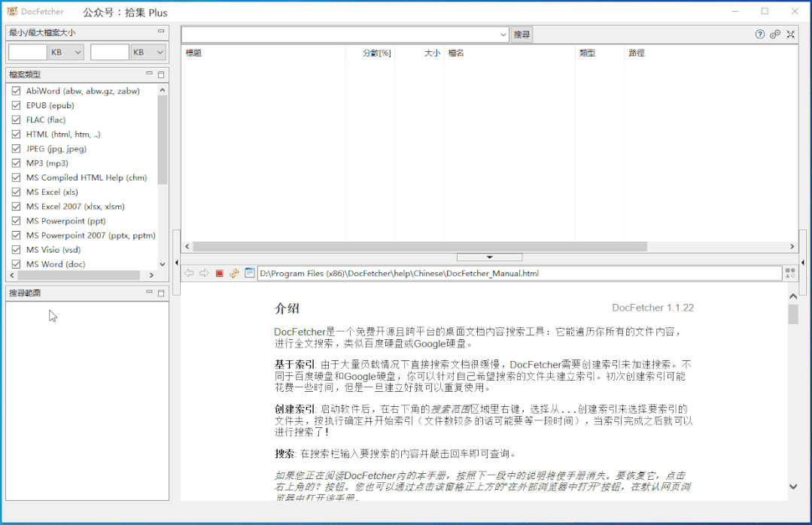Uncheck EPUB file type
The height and width of the screenshot is (525, 812).
tap(16, 105)
